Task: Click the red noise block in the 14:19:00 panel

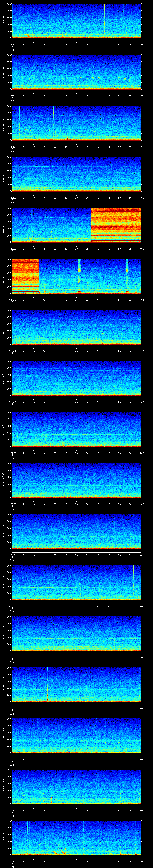Action: click(26, 276)
